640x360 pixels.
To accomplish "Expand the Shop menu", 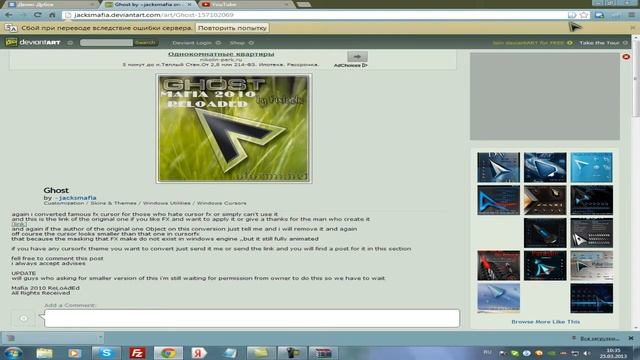I will (242, 42).
